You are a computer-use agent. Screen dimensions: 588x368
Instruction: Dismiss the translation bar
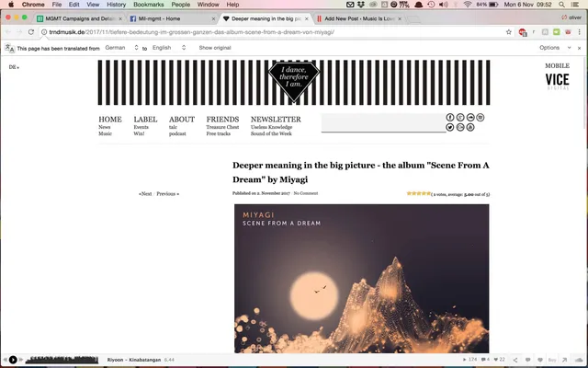(580, 48)
